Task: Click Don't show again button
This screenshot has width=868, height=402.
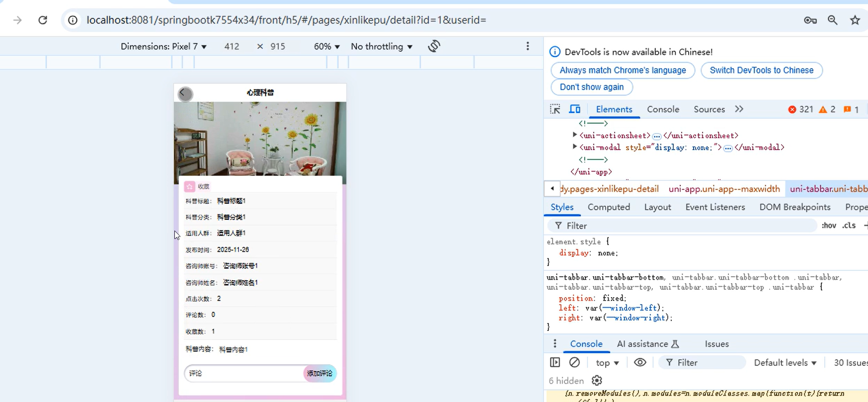Action: pyautogui.click(x=591, y=87)
